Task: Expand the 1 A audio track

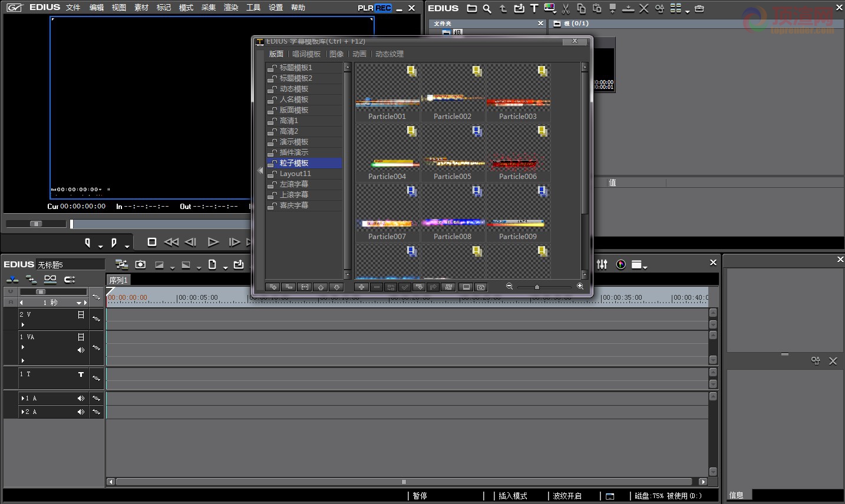Action: pos(24,399)
